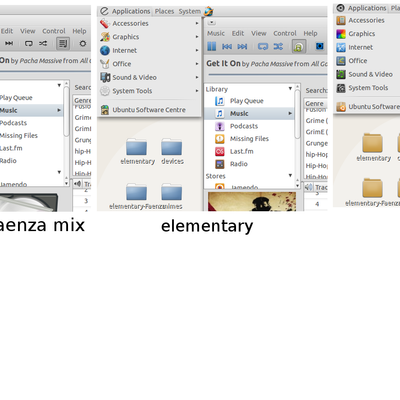Viewport: 400px width, 400px height.
Task: Click the speaker column icon in the elementary track list
Action: tap(309, 187)
